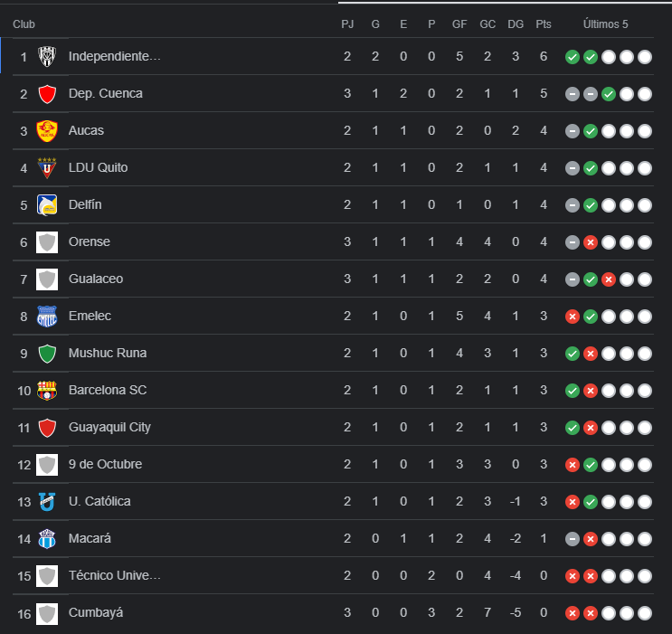Click the Aucas yellow club crest
672x634 pixels.
[47, 130]
